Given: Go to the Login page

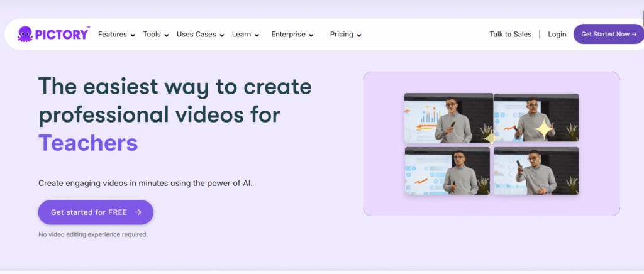Looking at the screenshot, I should coord(557,35).
